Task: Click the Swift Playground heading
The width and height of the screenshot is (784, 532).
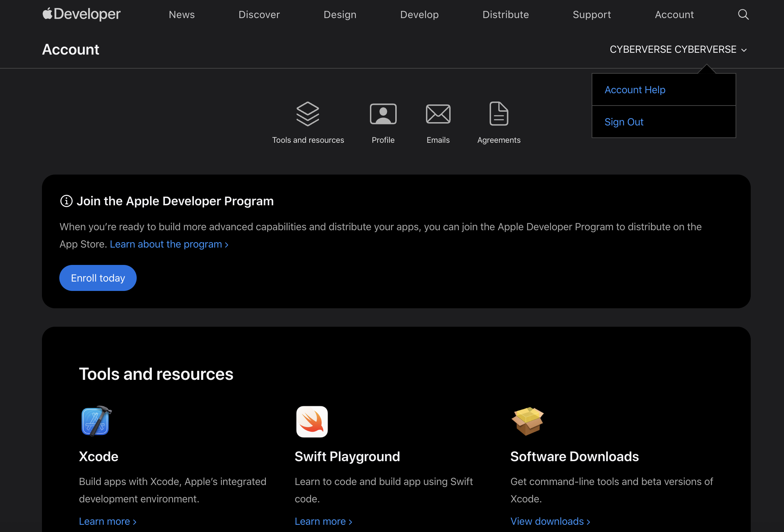Action: click(x=347, y=457)
